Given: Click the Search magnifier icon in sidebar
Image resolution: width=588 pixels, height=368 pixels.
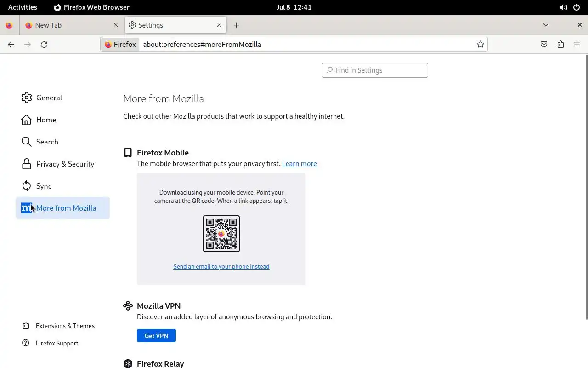Looking at the screenshot, I should tap(27, 142).
